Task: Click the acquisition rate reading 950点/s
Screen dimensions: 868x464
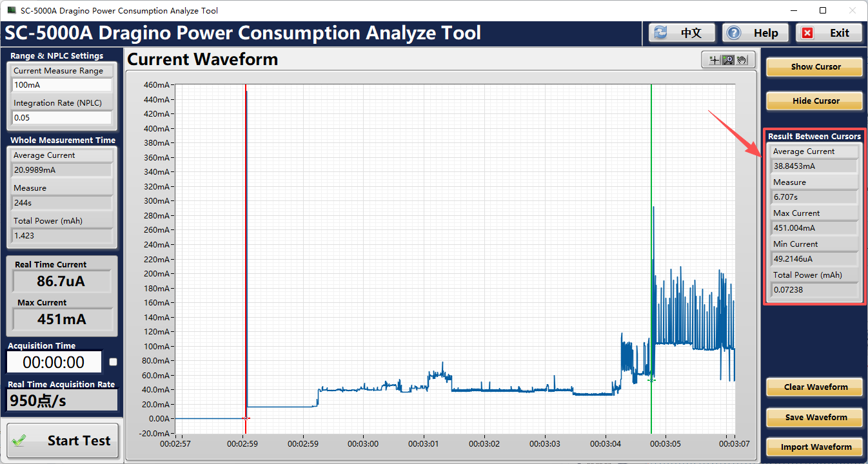Action: point(62,401)
